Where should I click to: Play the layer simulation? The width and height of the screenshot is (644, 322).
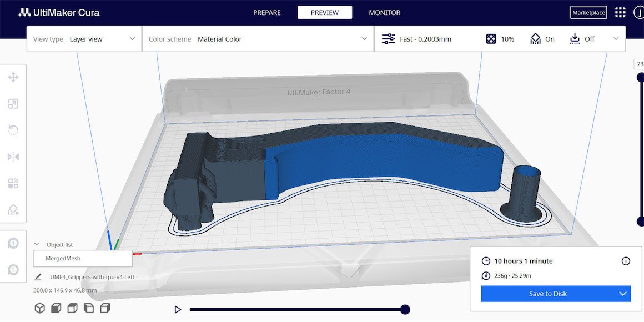[178, 310]
